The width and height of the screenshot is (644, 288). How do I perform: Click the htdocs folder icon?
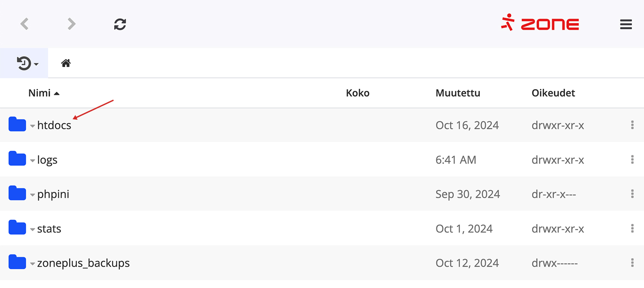(17, 125)
